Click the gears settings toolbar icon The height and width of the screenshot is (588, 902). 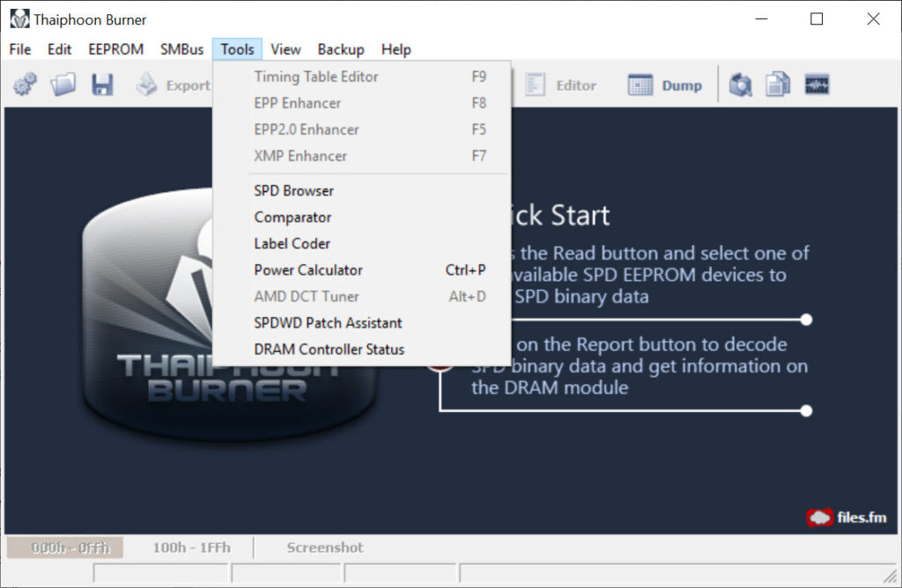(x=26, y=85)
